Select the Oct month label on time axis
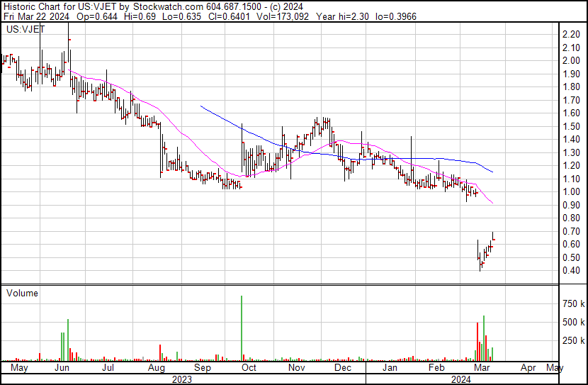The height and width of the screenshot is (385, 588). 249,368
